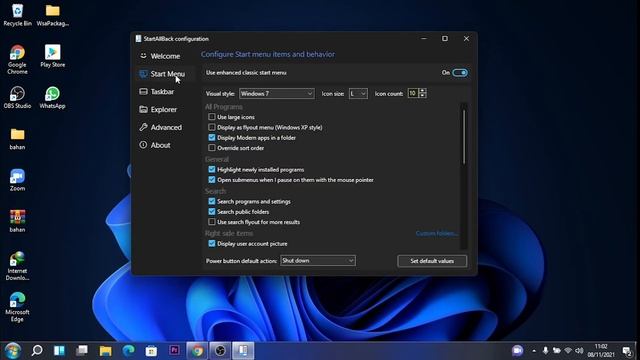The image size is (640, 360).
Task: Click the Set default values button
Action: (x=432, y=261)
